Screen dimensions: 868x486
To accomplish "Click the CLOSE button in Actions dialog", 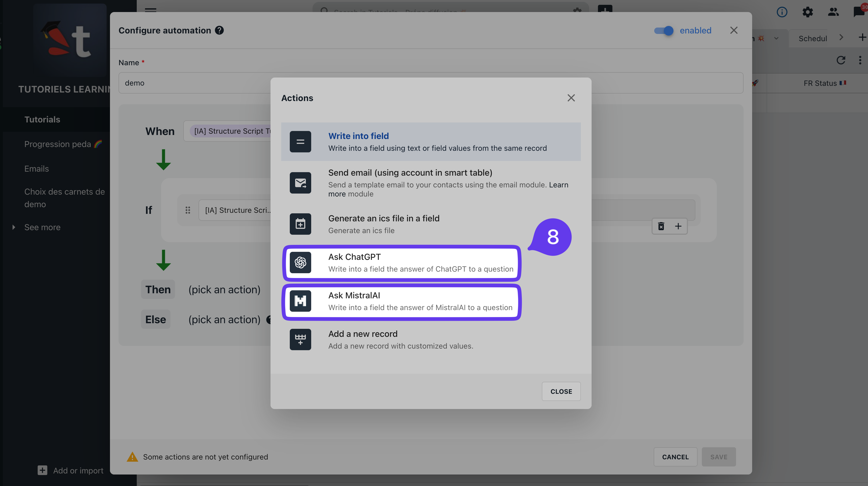I will [x=561, y=391].
